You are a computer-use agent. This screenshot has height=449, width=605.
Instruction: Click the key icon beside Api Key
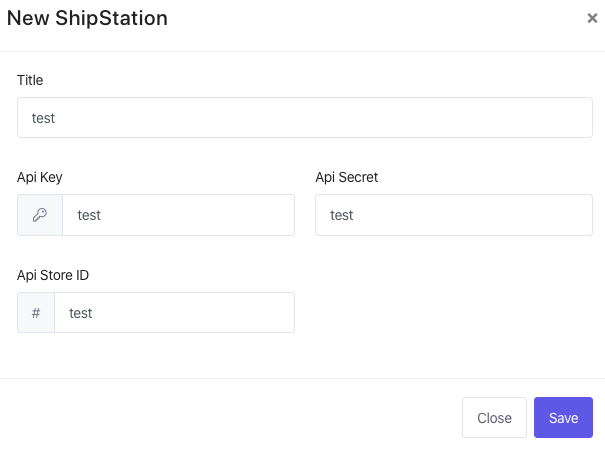pyautogui.click(x=40, y=215)
